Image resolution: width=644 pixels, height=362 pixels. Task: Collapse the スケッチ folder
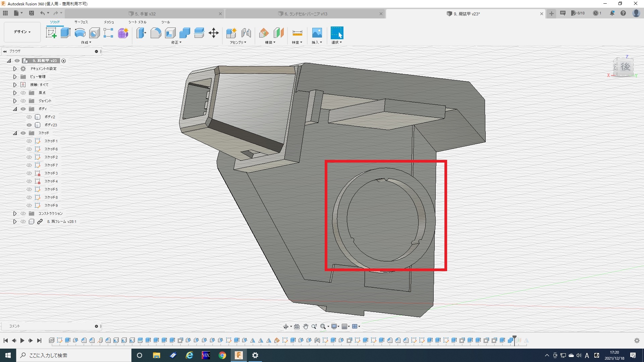click(x=15, y=133)
